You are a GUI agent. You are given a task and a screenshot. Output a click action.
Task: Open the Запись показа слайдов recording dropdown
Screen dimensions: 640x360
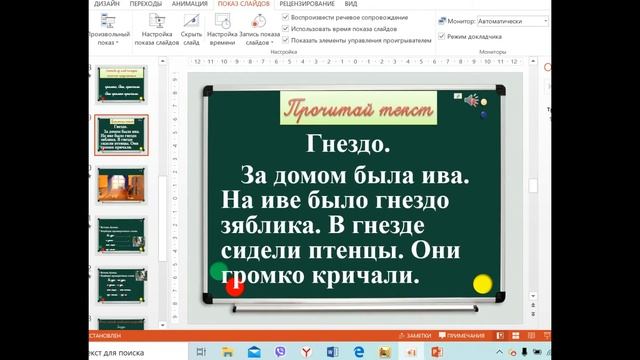[x=259, y=29]
